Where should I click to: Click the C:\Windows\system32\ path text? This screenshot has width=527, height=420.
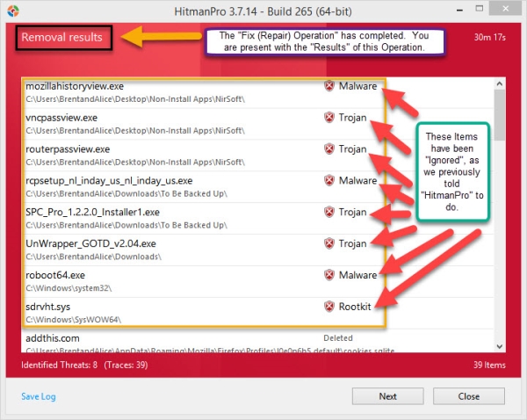click(x=69, y=288)
